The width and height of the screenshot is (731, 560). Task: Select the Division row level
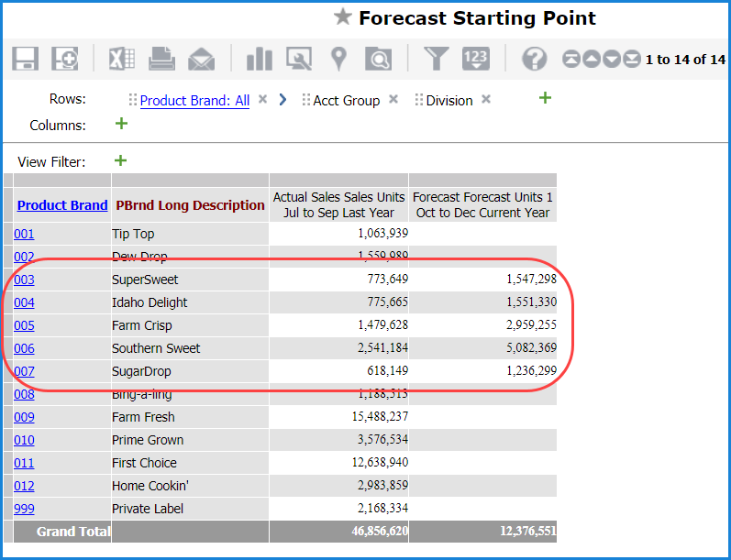(449, 101)
